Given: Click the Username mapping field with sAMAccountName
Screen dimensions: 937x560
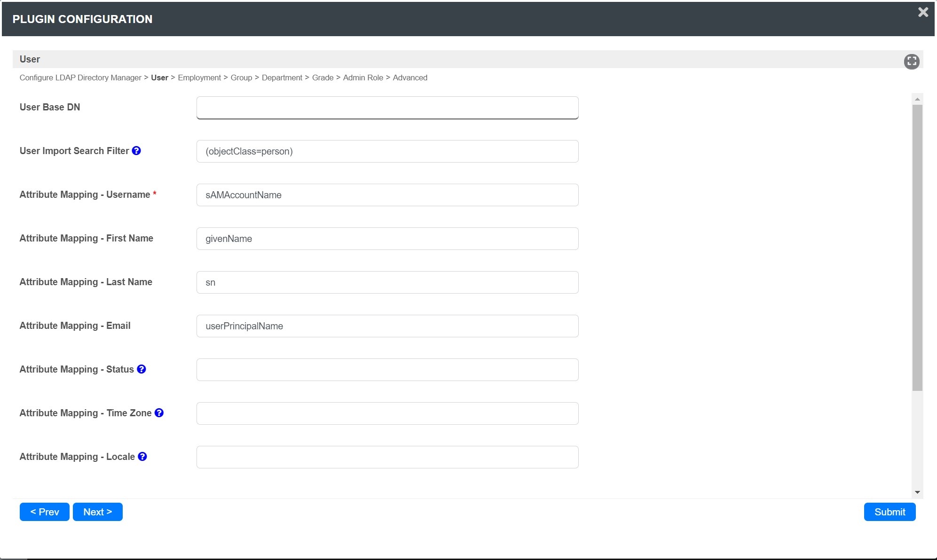Looking at the screenshot, I should [x=387, y=195].
